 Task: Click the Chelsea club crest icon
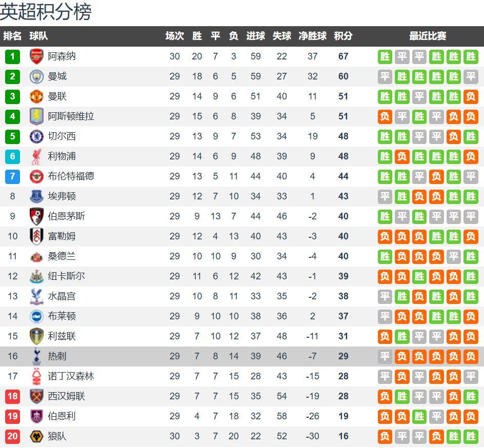(37, 136)
